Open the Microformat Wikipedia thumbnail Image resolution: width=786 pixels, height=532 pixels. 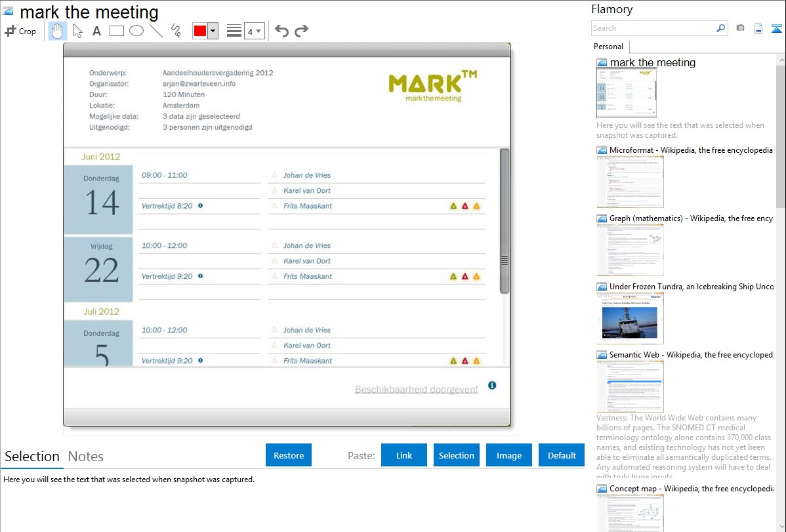coord(630,182)
